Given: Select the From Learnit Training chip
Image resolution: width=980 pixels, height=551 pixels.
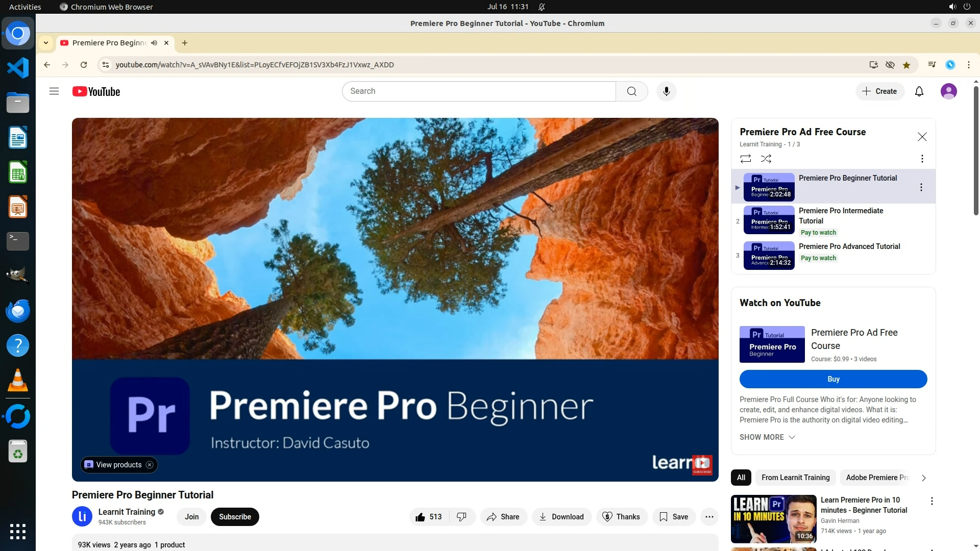Looking at the screenshot, I should 795,478.
